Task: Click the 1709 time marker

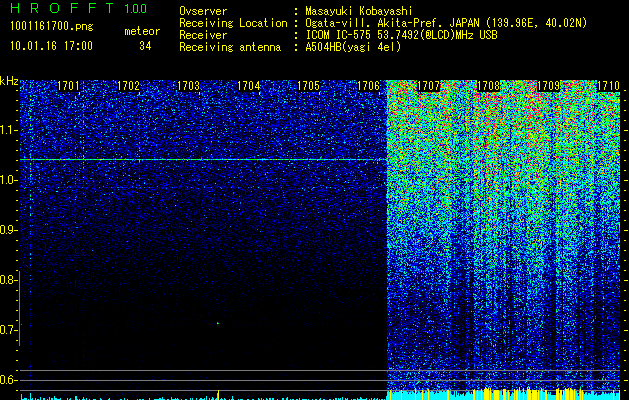Action: coord(548,86)
